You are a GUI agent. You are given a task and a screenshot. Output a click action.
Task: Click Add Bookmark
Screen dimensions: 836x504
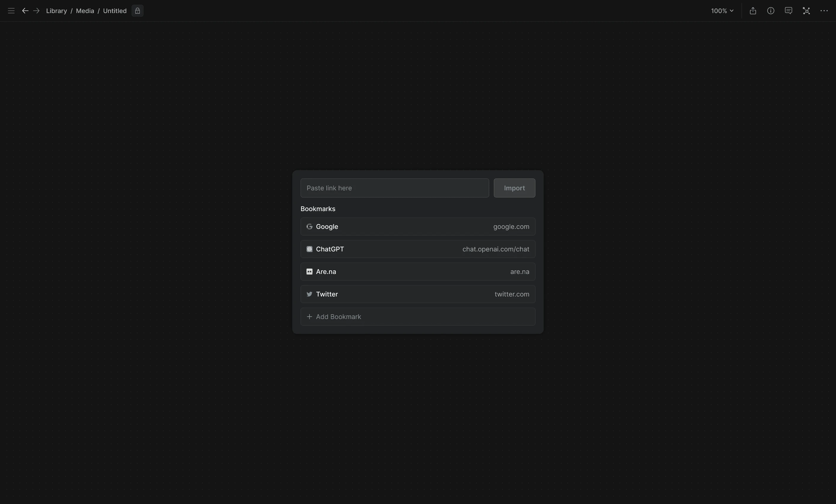(x=418, y=317)
